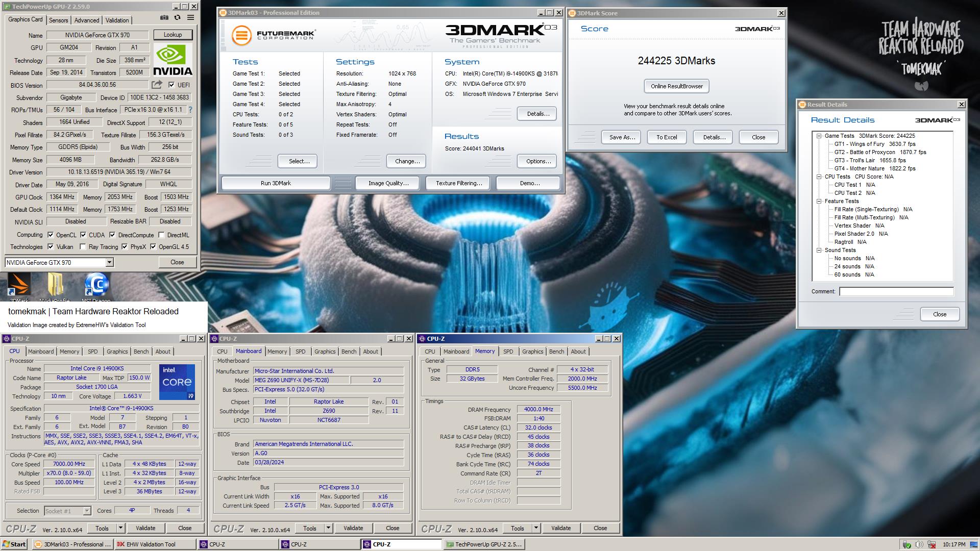Click the Lookup button in GPU-Z
Image resolution: width=980 pixels, height=551 pixels.
[173, 35]
